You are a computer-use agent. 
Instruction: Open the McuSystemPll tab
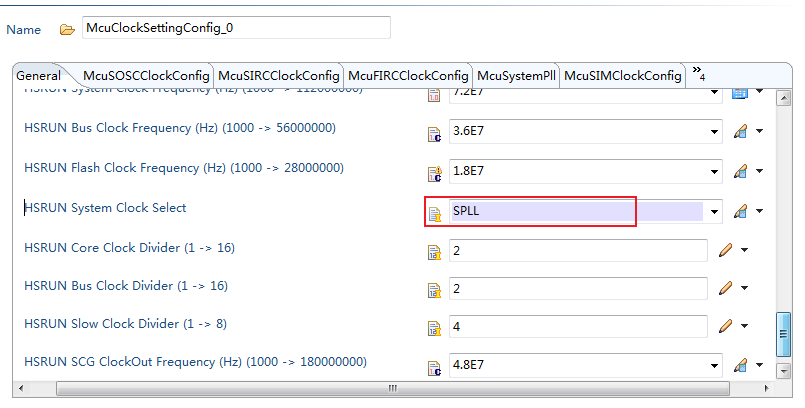[x=516, y=76]
